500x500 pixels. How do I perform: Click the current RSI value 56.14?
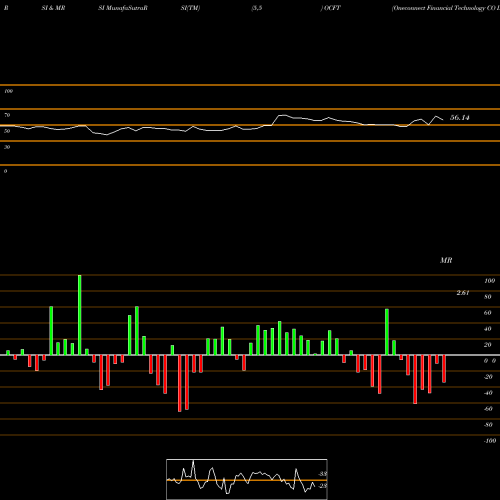coord(460,117)
